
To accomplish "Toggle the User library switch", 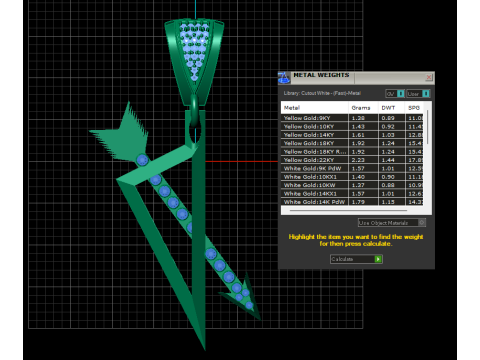I will [426, 94].
